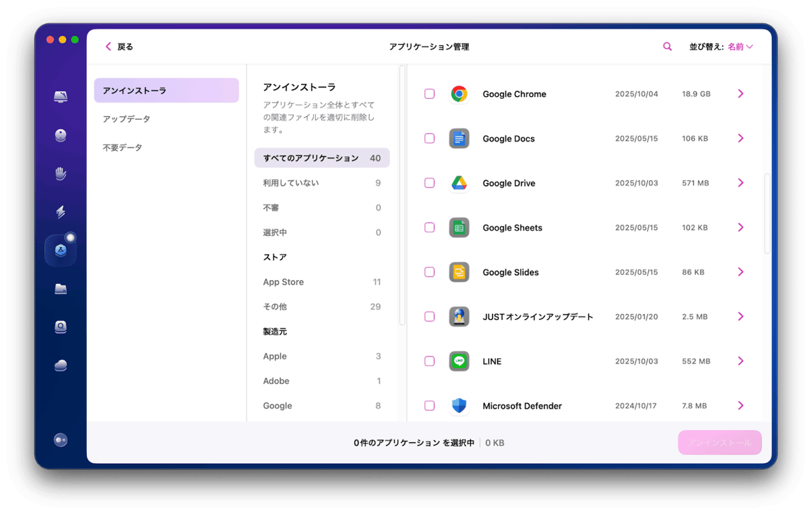
Task: Tick the checkbox for LINE
Action: pyautogui.click(x=429, y=361)
